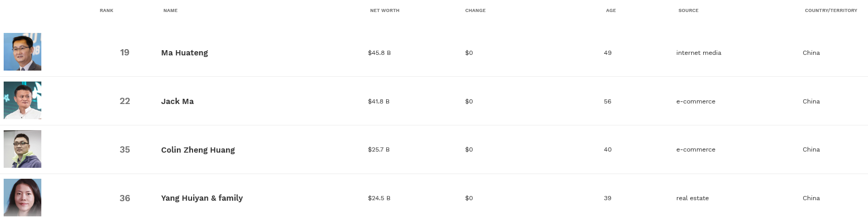Screen dimensions: 868x219
Task: Click the internet media source text
Action: tap(698, 53)
